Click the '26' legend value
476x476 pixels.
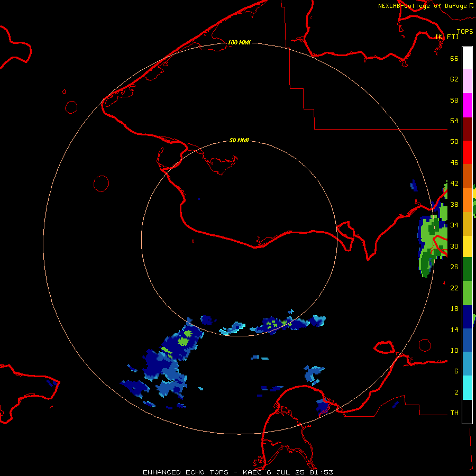pyautogui.click(x=454, y=267)
